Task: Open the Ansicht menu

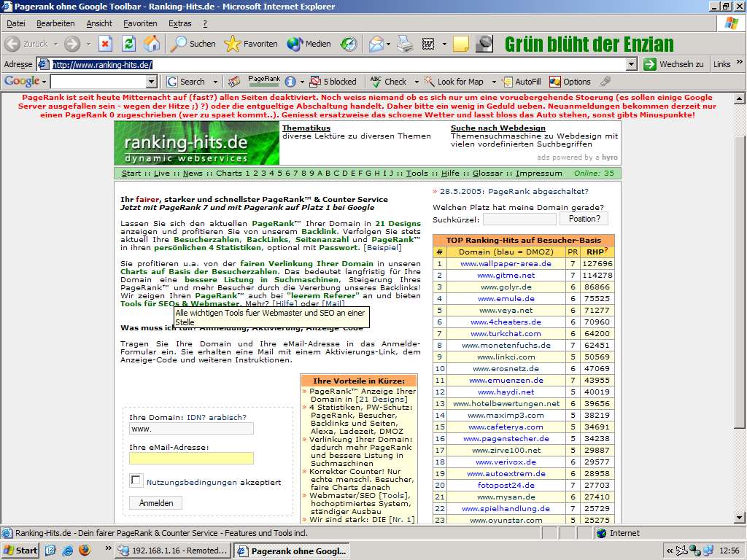Action: [99, 23]
